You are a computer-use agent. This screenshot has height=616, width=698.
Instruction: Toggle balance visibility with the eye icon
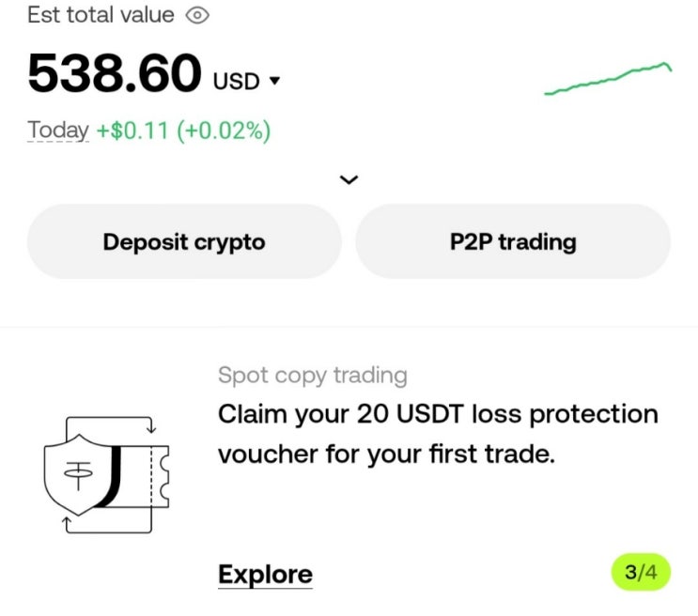[x=196, y=15]
